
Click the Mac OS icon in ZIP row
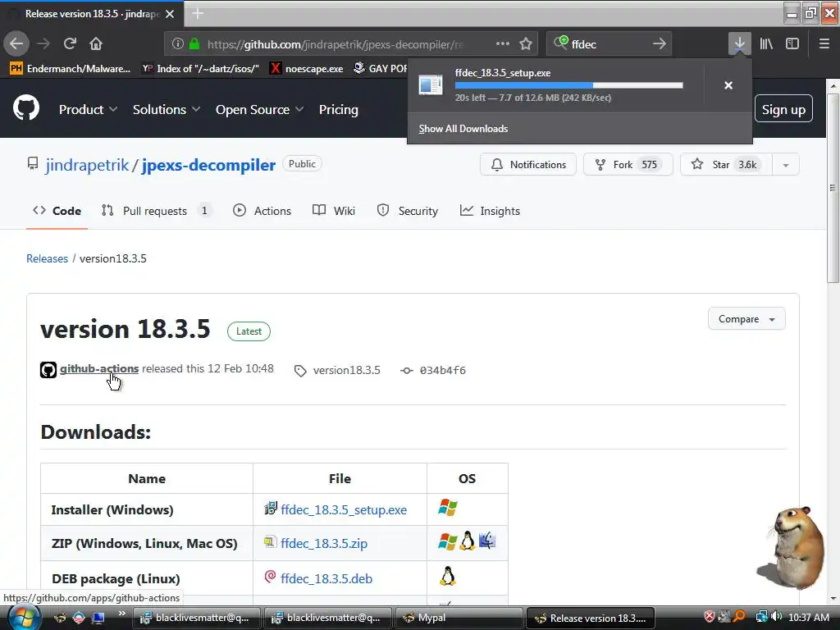[x=487, y=541]
